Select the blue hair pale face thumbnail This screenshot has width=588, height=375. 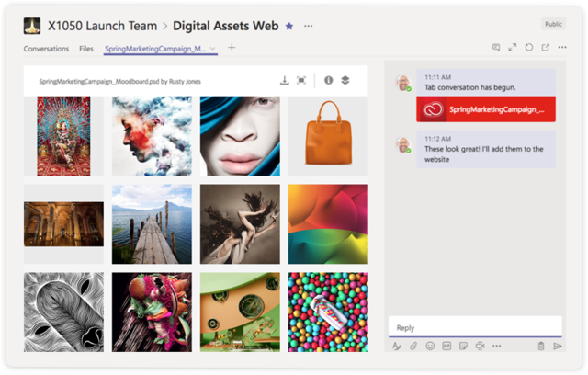point(240,136)
